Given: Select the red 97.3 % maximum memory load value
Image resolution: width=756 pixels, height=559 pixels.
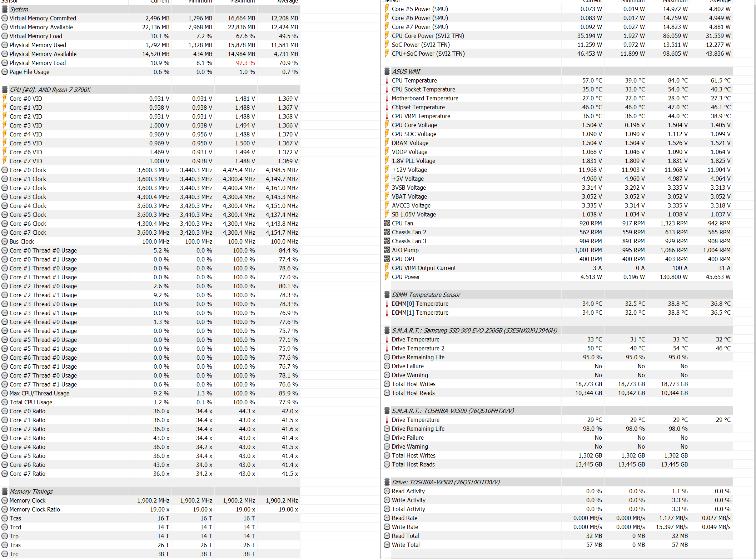Looking at the screenshot, I should pyautogui.click(x=245, y=63).
